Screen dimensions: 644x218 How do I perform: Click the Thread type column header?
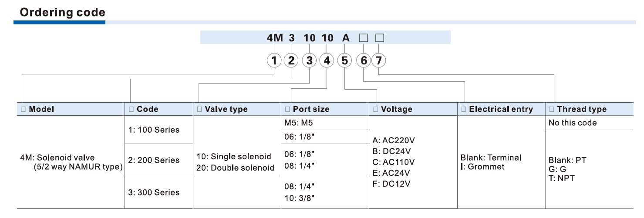click(581, 109)
